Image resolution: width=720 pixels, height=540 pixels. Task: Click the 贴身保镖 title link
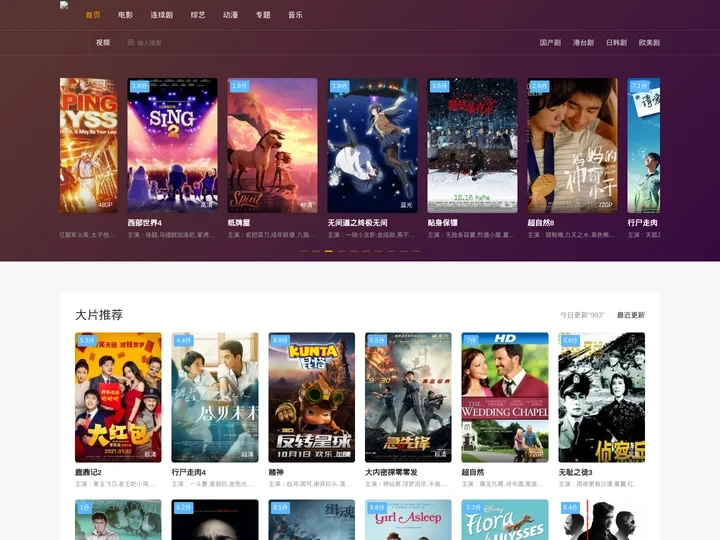point(443,223)
